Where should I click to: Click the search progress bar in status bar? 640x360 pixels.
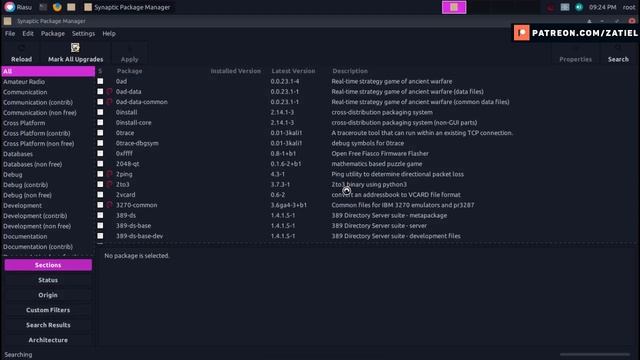click(595, 354)
